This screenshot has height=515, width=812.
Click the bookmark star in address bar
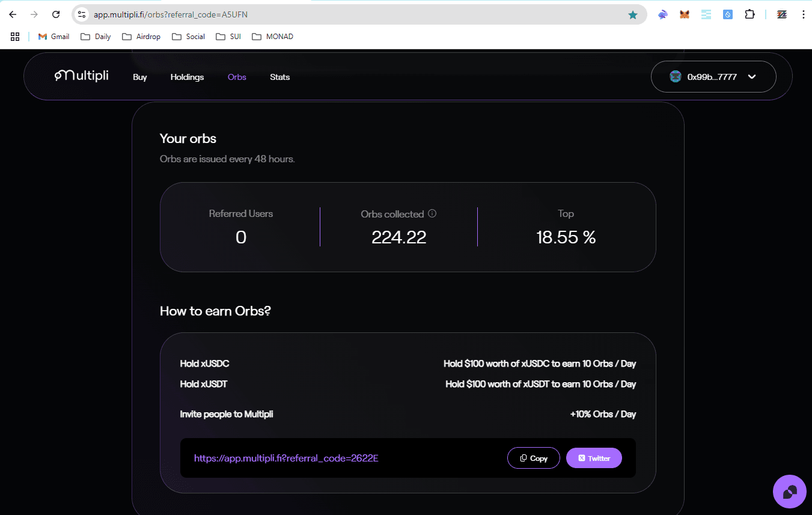click(x=633, y=14)
